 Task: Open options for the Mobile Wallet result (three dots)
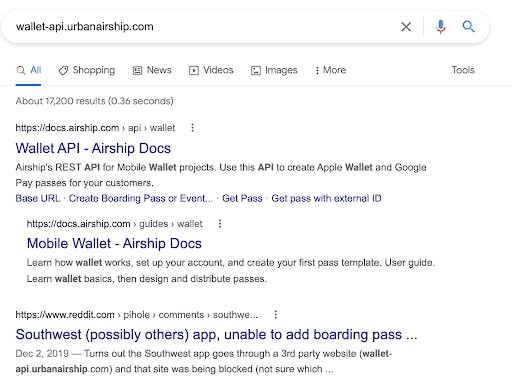tap(220, 224)
